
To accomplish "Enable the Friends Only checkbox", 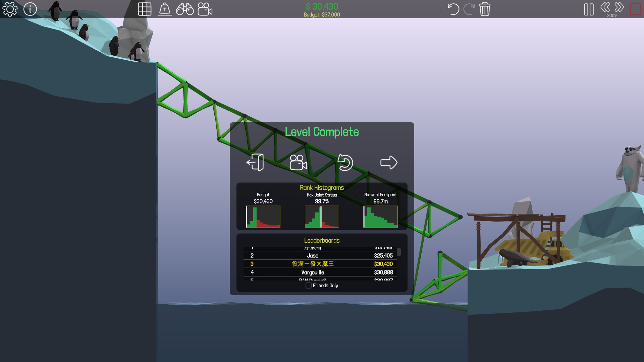I will click(x=309, y=286).
